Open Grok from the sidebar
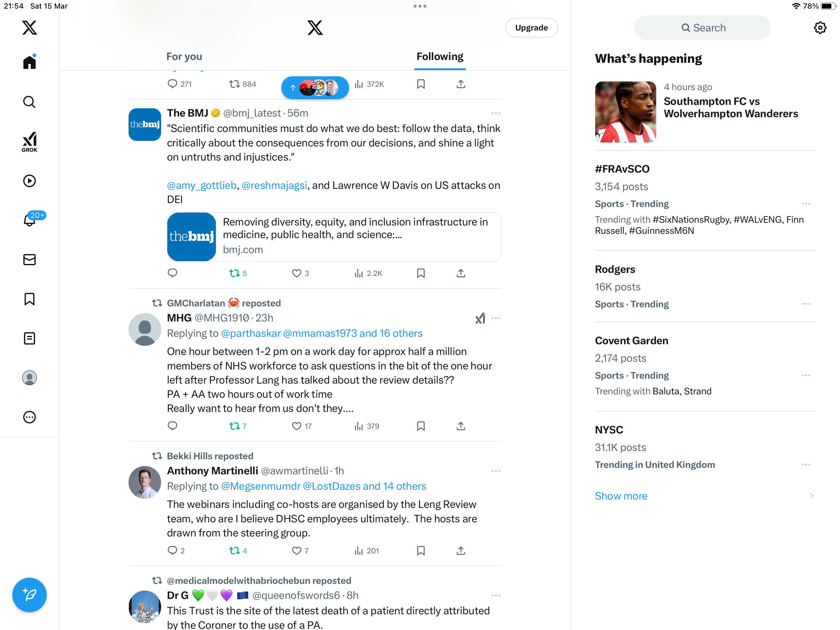Viewport: 840px width, 630px height. click(29, 142)
